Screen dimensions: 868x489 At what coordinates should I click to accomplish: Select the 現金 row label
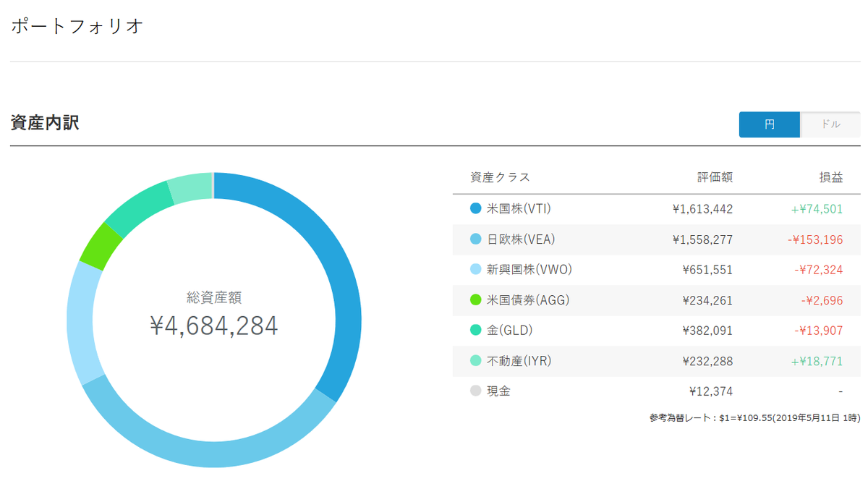(498, 391)
